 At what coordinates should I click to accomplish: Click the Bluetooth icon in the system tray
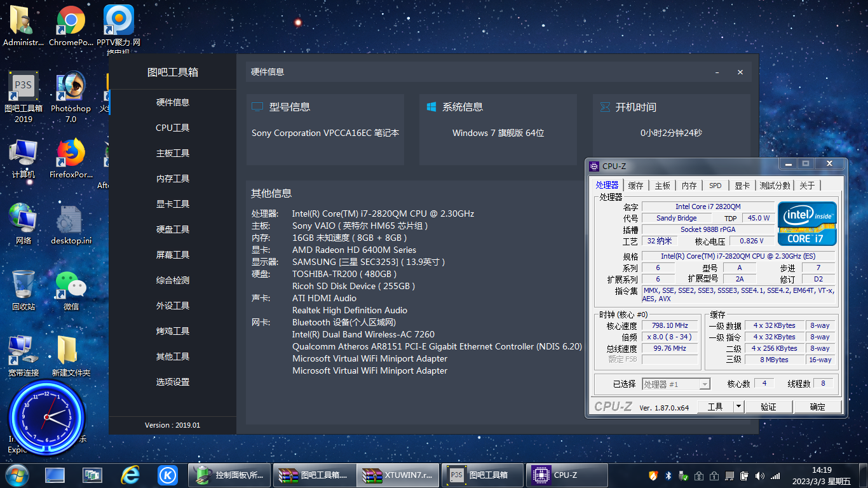(668, 475)
